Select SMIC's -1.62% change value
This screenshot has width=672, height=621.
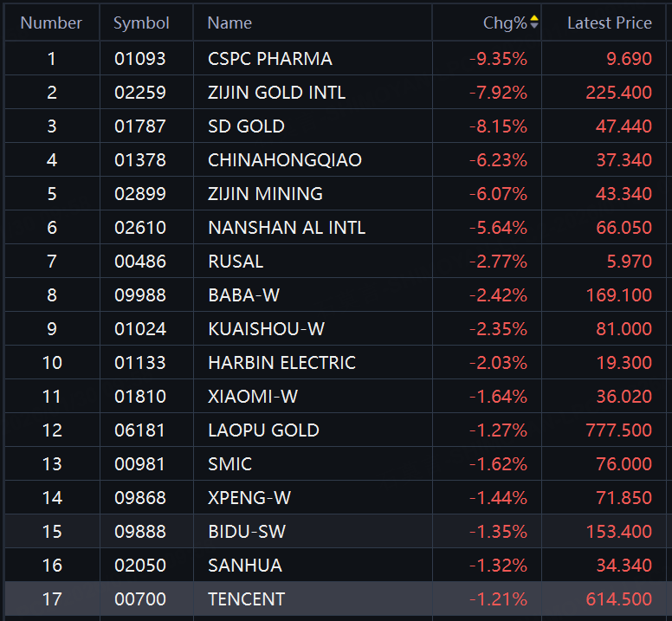(498, 464)
